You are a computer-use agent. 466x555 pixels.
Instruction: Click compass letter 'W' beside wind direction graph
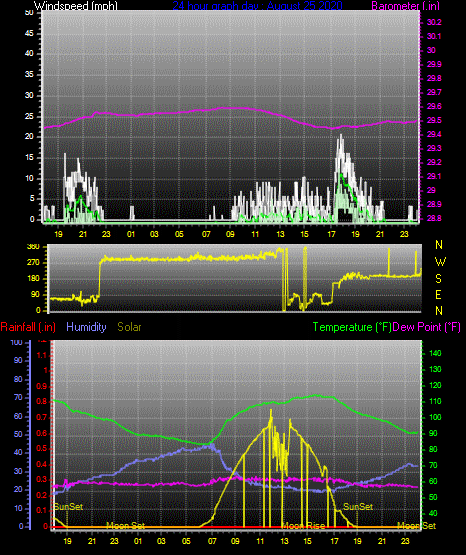pos(440,262)
